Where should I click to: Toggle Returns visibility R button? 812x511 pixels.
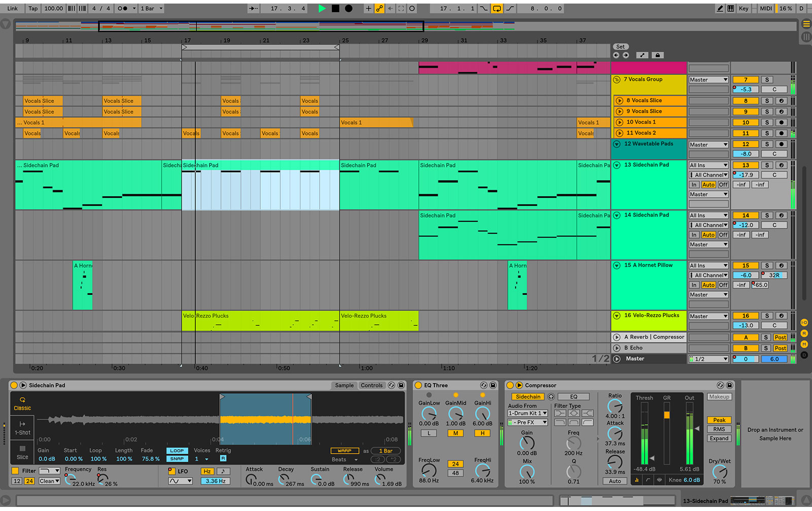click(804, 333)
